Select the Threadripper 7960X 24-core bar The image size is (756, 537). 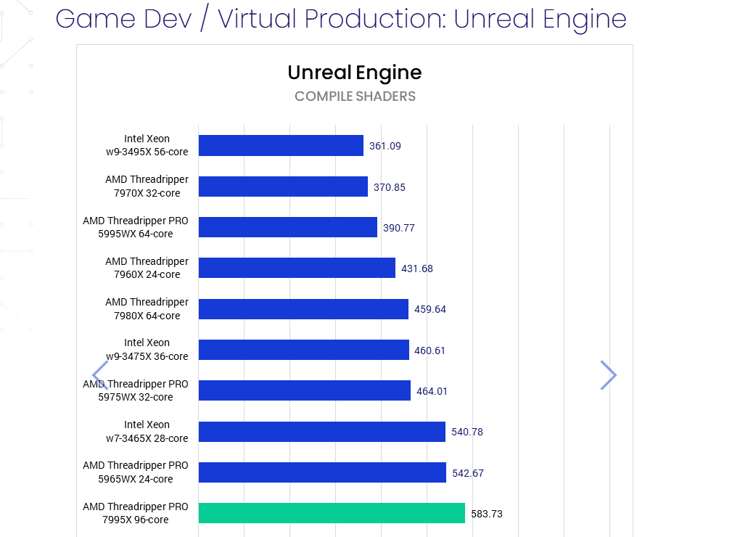coord(297,268)
